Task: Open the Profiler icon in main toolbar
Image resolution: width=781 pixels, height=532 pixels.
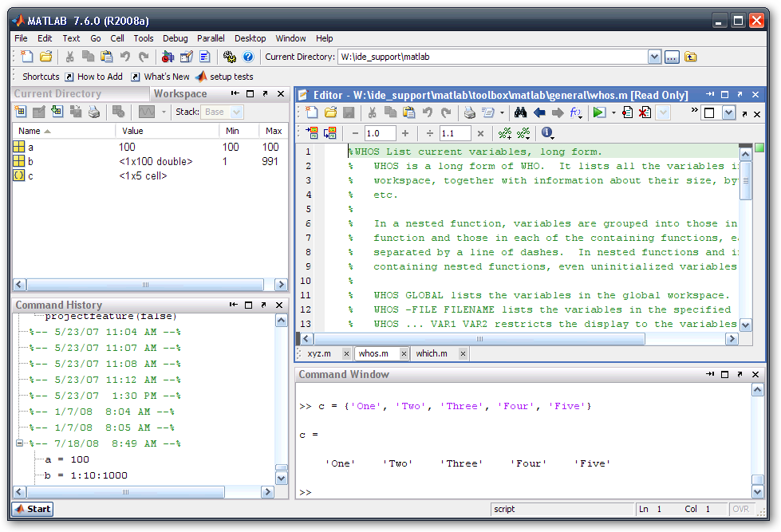Action: pos(206,57)
